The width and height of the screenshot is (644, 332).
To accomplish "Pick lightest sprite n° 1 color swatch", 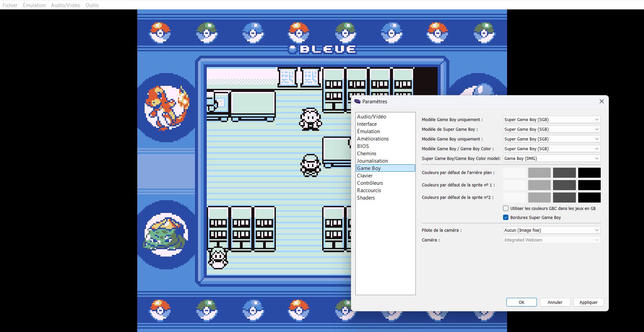I will 514,185.
